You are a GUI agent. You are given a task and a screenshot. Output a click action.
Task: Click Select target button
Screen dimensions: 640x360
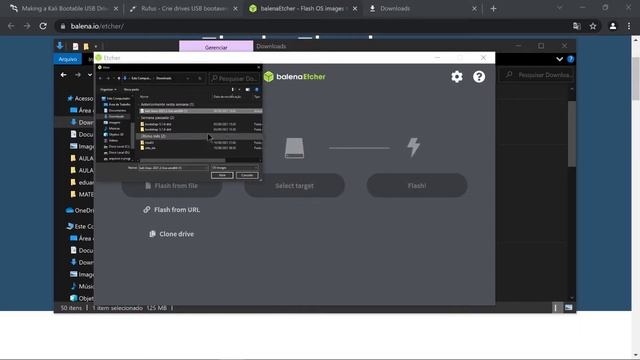click(x=294, y=186)
